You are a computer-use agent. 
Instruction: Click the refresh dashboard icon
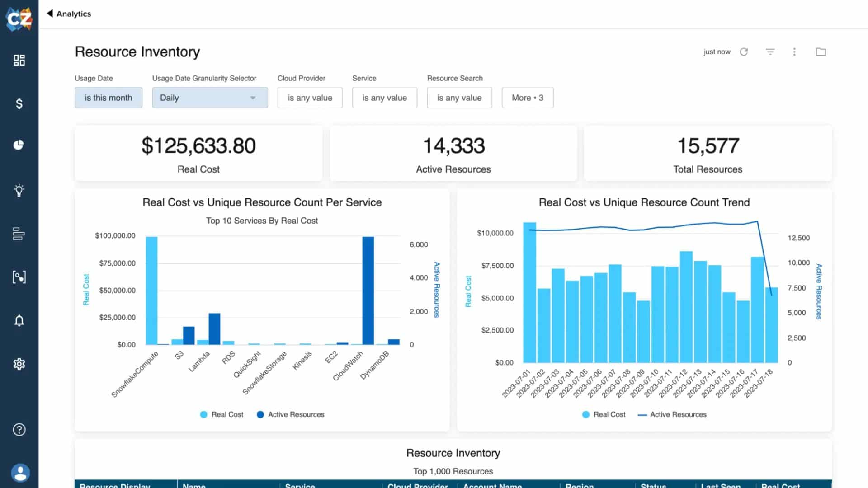pos(744,52)
